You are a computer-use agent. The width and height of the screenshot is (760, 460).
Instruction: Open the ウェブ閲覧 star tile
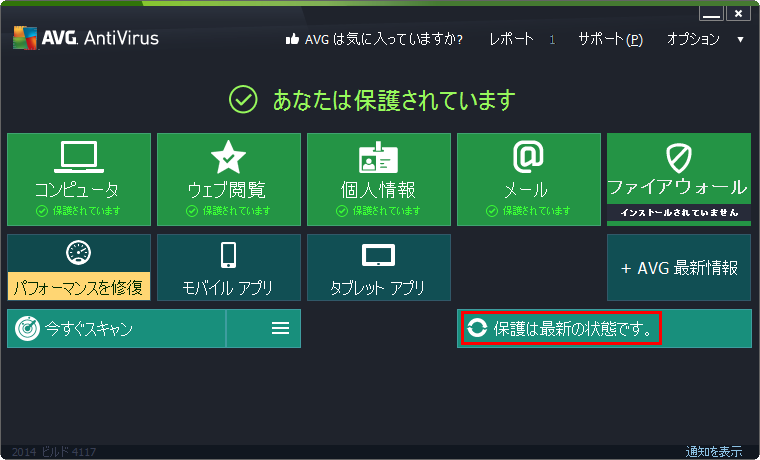pos(229,179)
